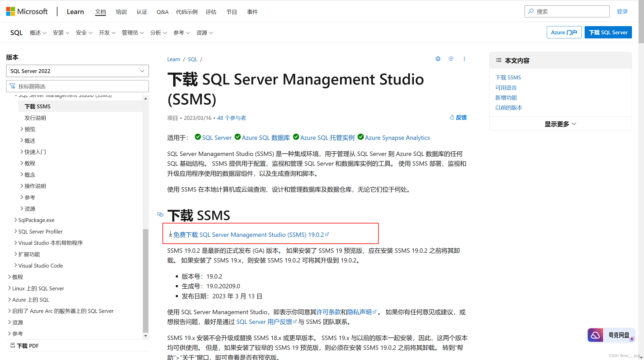Open the 认证 top menu item
This screenshot has width=644, height=360.
142,12
